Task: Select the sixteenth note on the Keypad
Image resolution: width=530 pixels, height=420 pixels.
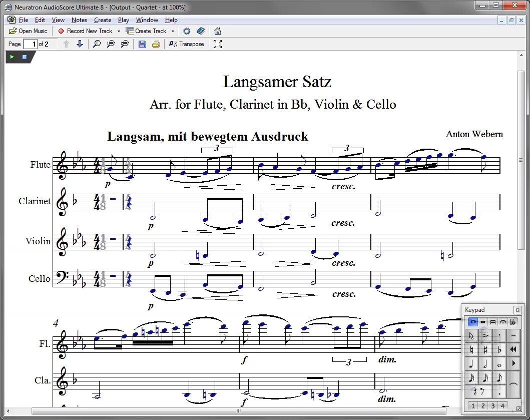Action: 485,378
